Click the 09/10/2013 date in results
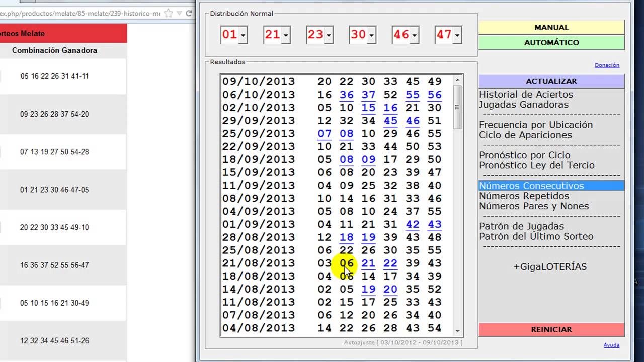The height and width of the screenshot is (362, 644). click(259, 81)
